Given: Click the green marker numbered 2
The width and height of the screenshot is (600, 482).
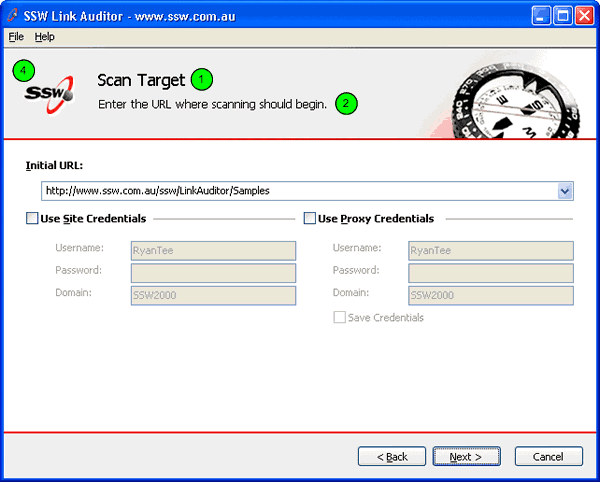Looking at the screenshot, I should 346,103.
